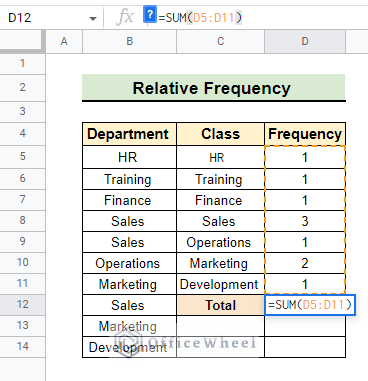Select row 9 header

point(22,242)
